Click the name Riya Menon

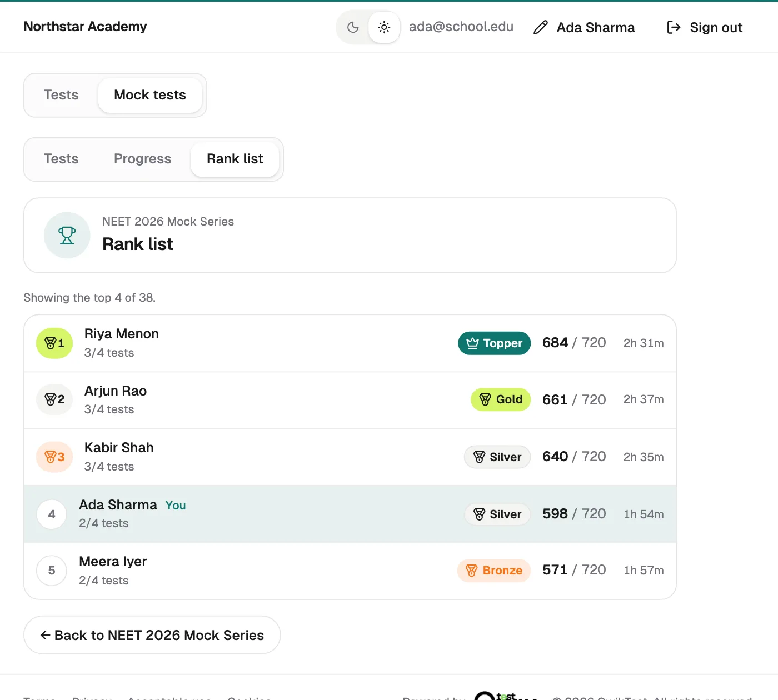pos(122,334)
